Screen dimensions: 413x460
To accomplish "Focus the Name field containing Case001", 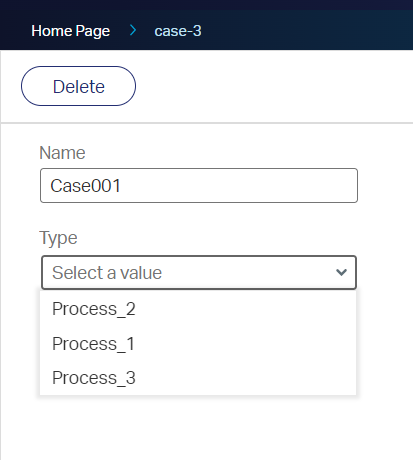I will click(199, 185).
